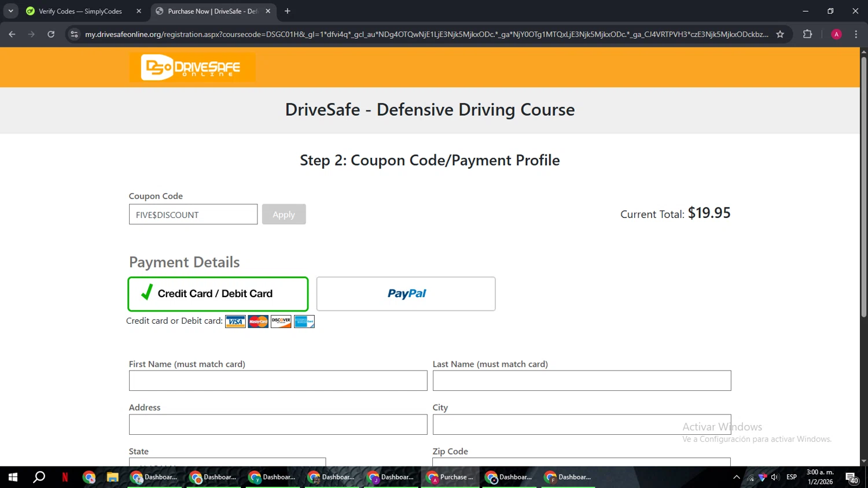Image resolution: width=868 pixels, height=488 pixels.
Task: Open the volume control tray icon
Action: pyautogui.click(x=775, y=477)
